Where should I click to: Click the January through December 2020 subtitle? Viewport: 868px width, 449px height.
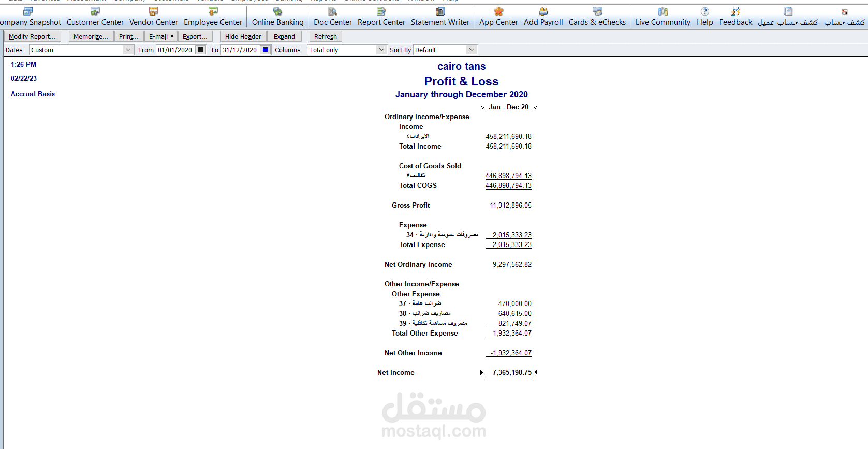coord(462,94)
